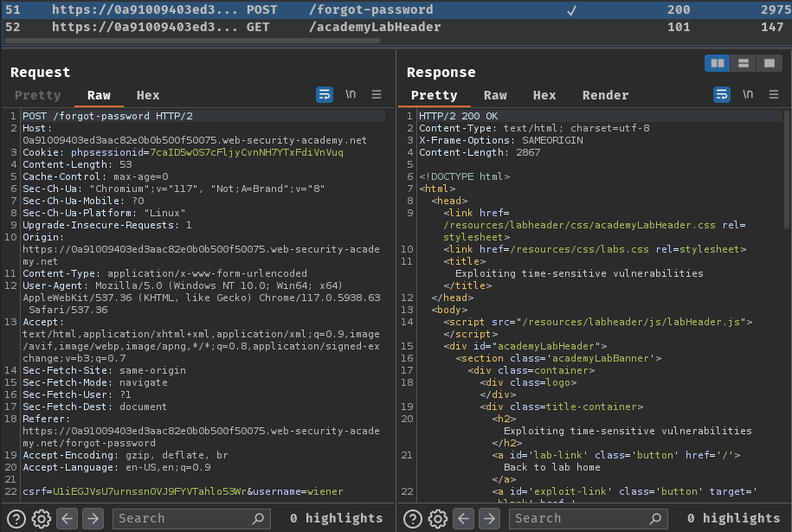Viewport: 792px width, 532px height.
Task: Select side-by-side layout view
Action: (718, 63)
